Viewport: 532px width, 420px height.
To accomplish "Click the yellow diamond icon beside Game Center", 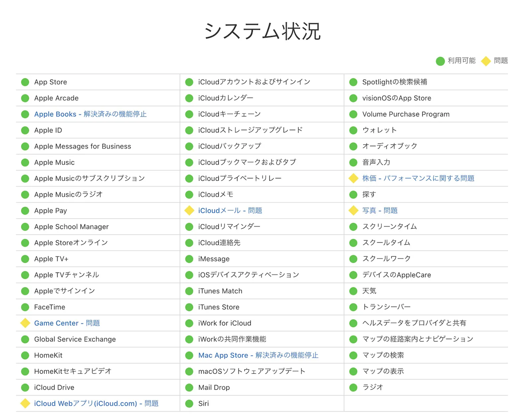I will pos(25,323).
